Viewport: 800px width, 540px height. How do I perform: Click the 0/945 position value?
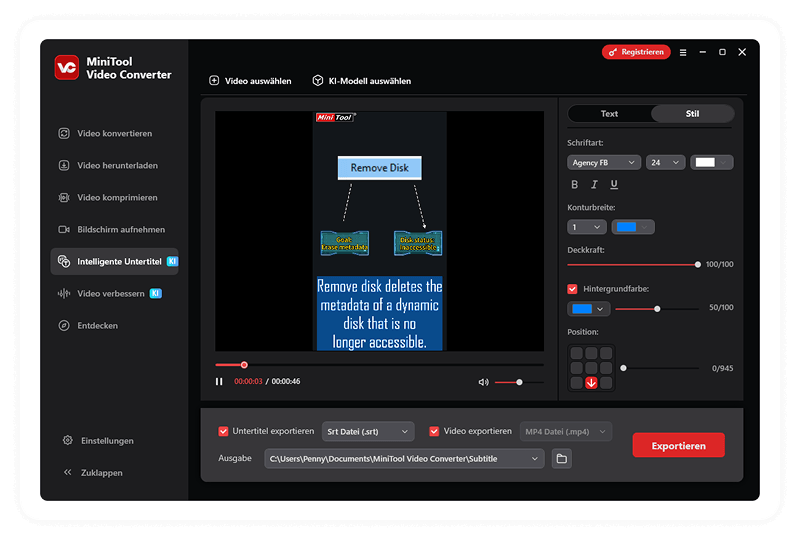[x=722, y=368]
